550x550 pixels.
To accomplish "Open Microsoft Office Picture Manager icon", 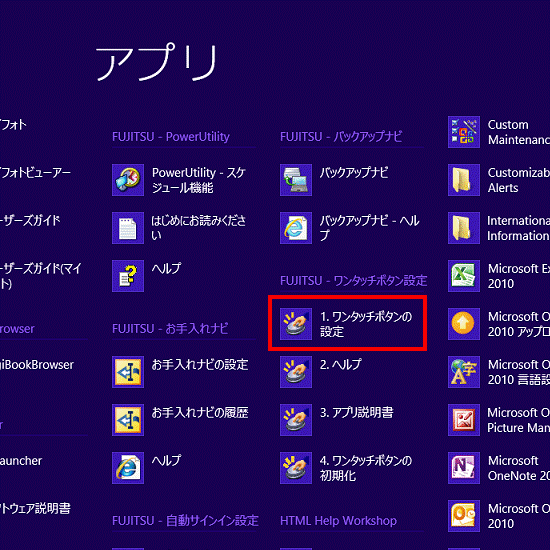I will coord(464,420).
